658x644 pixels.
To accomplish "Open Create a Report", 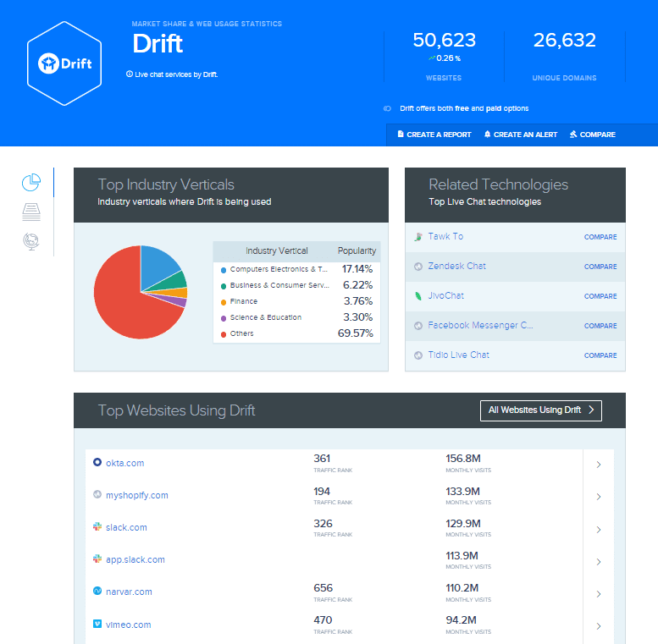I will click(x=434, y=135).
